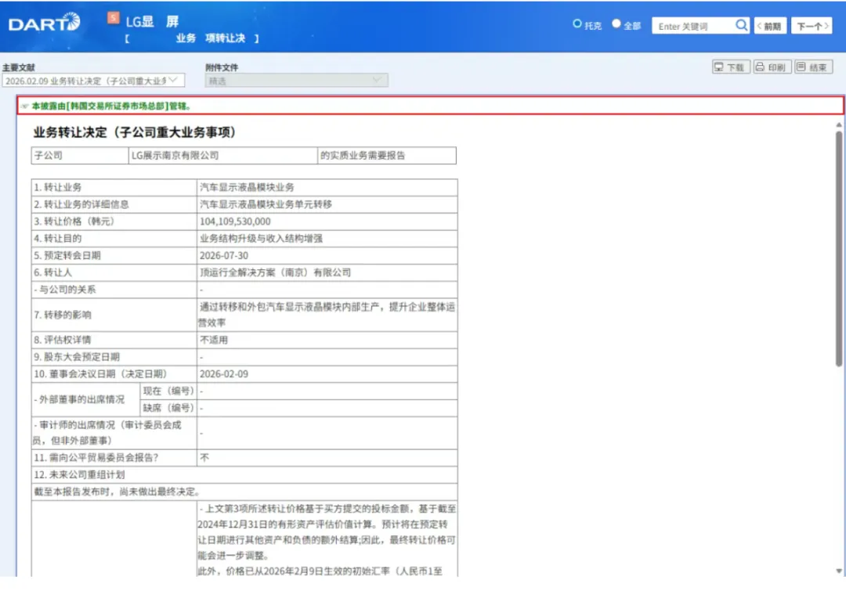Click the label 现在（编号）

(x=168, y=391)
